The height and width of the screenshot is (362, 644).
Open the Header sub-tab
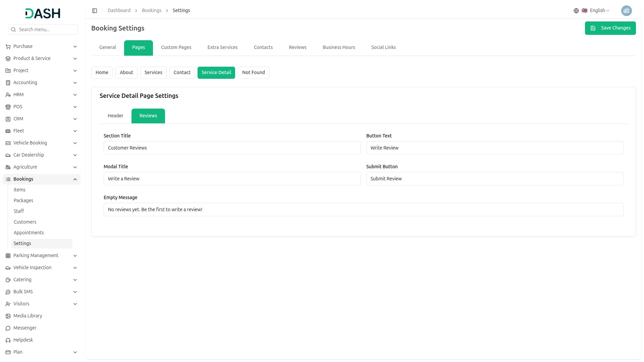tap(115, 116)
